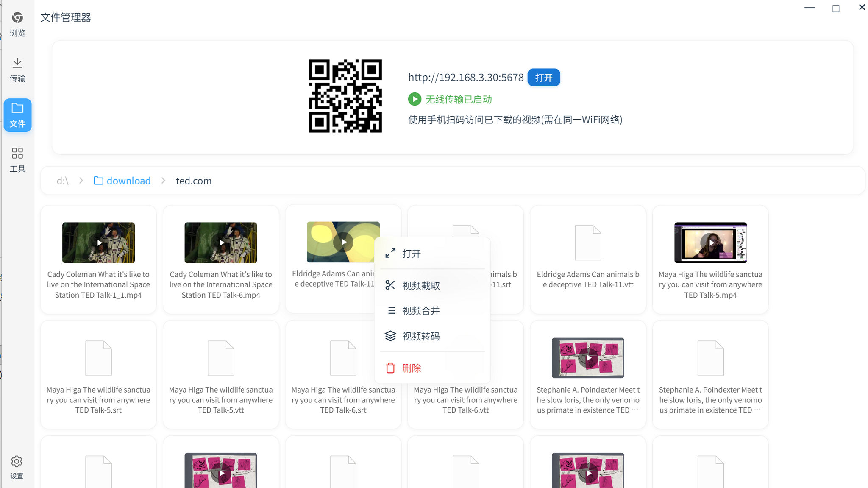
Task: Click the chevron after d:\ in breadcrumb
Action: coord(81,181)
